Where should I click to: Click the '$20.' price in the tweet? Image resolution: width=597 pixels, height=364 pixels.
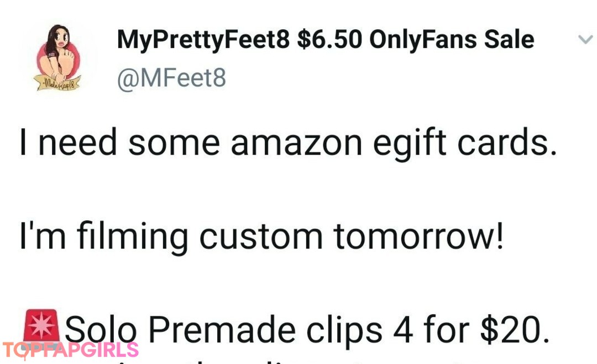515,329
